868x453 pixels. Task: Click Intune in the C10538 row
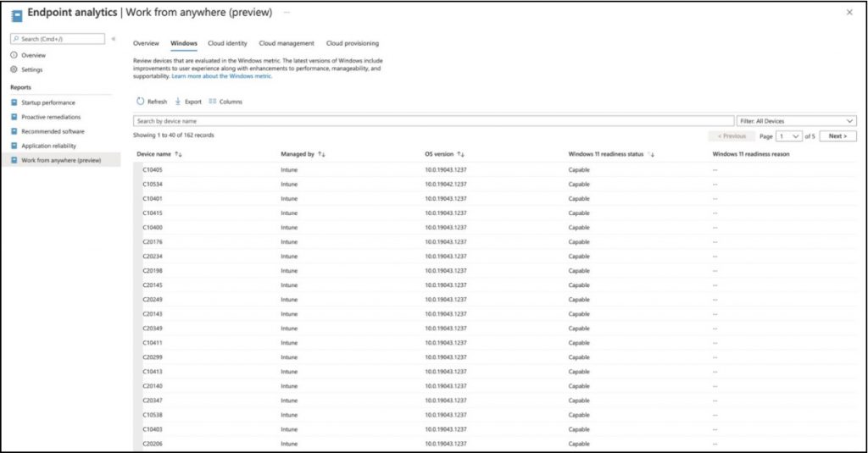(x=289, y=415)
